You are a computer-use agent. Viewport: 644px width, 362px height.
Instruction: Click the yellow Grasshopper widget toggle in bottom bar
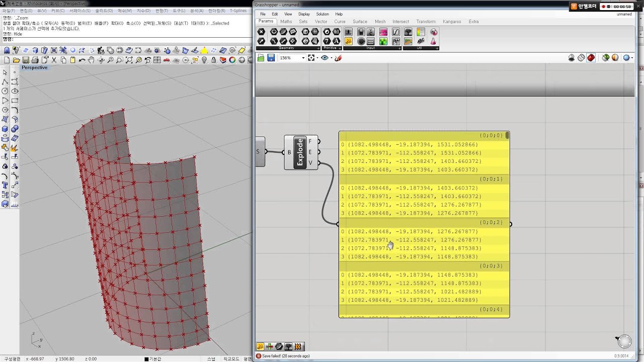(260, 346)
